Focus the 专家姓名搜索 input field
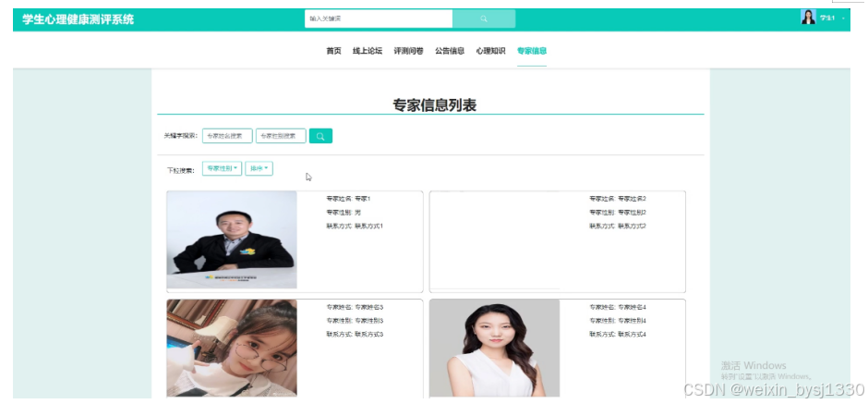Viewport: 868px width, 404px height. pyautogui.click(x=227, y=136)
